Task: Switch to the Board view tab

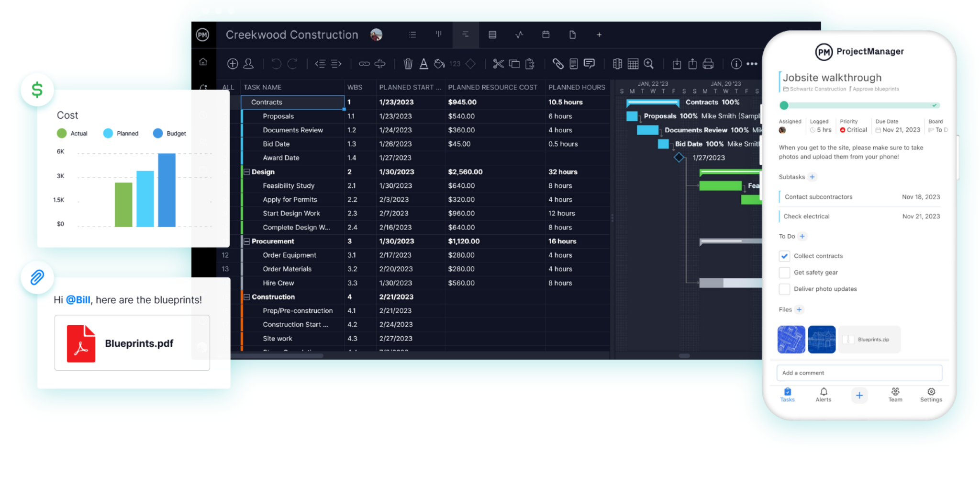Action: 438,34
